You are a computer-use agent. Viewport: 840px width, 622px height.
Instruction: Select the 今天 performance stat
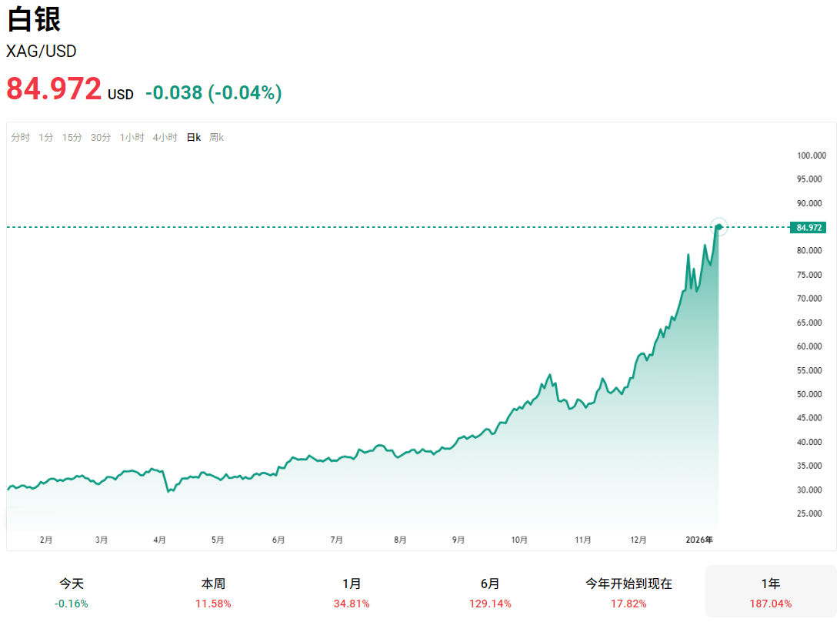click(x=70, y=593)
